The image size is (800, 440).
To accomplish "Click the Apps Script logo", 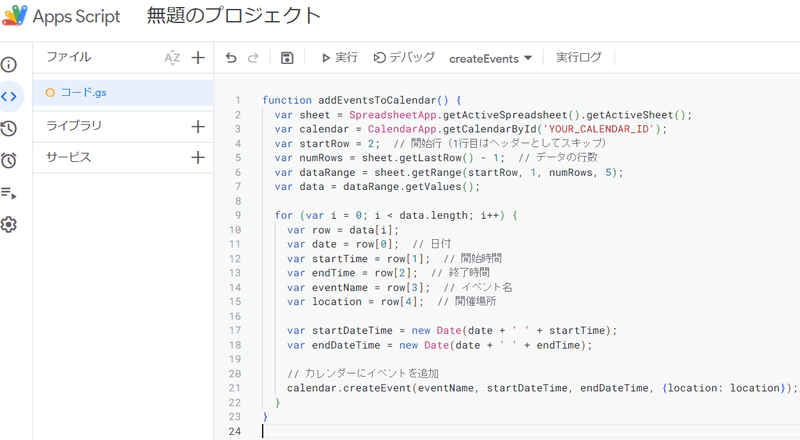I will click(14, 15).
